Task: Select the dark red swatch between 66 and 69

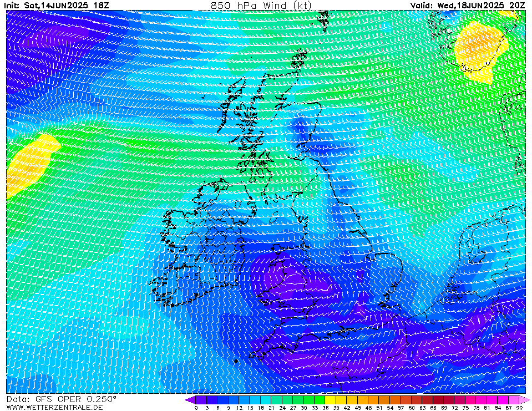Action: 438,400
